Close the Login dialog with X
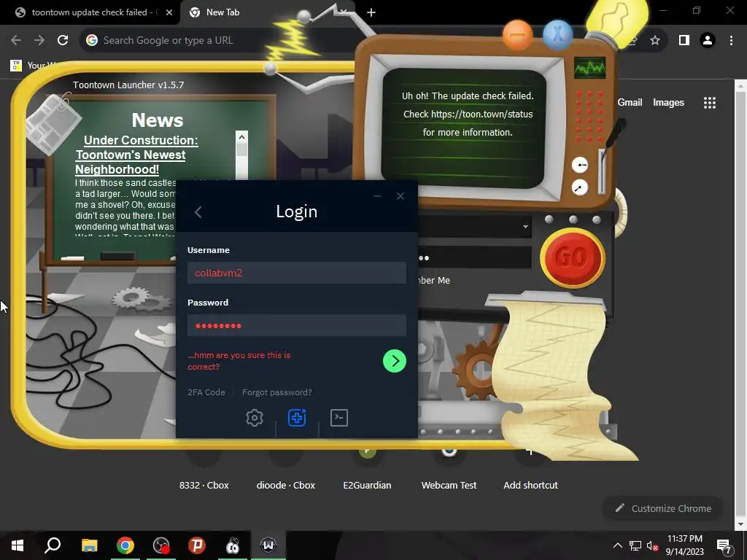Image resolution: width=747 pixels, height=560 pixels. click(400, 196)
